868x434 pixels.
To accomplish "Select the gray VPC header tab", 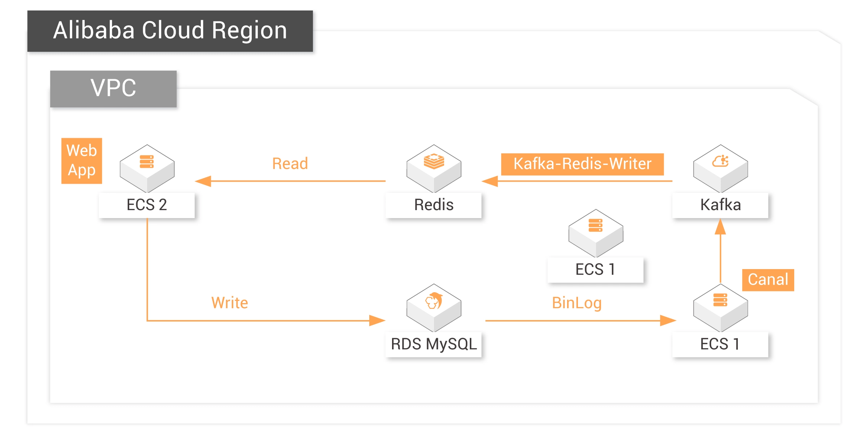I will point(113,89).
